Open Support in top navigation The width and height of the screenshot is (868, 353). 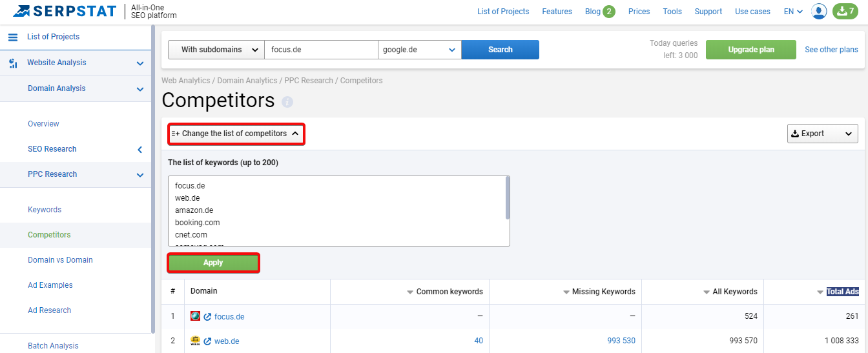(x=708, y=12)
